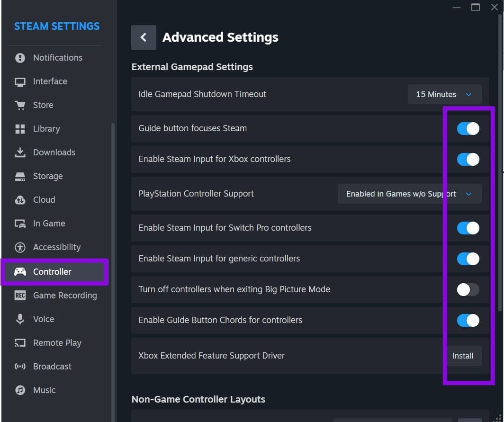Close the Steam Settings window
504x422 pixels.
point(495,7)
